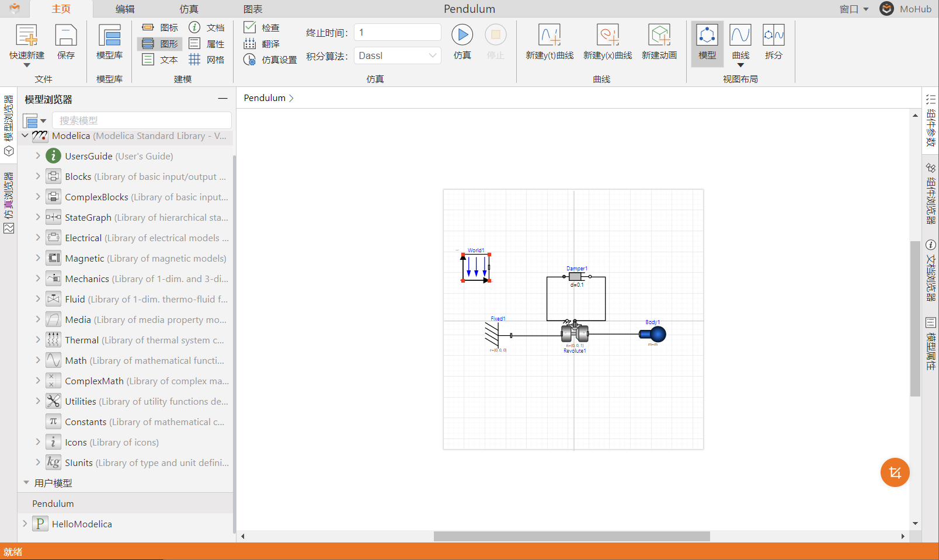The image size is (939, 560).
Task: Click the model search field
Action: tap(142, 120)
